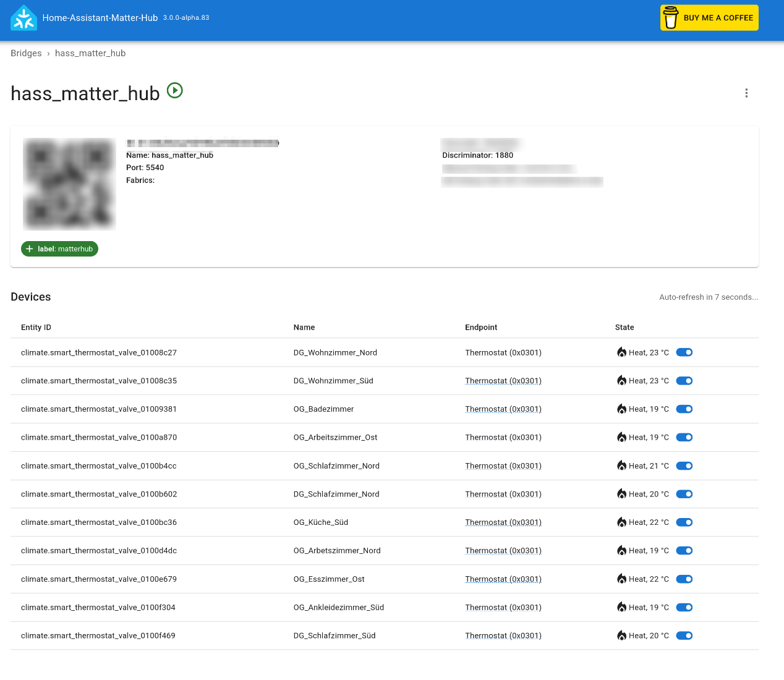The image size is (784, 680).
Task: Click the flame icon for OG_Ankleidezimmer_Süd
Action: coord(621,607)
